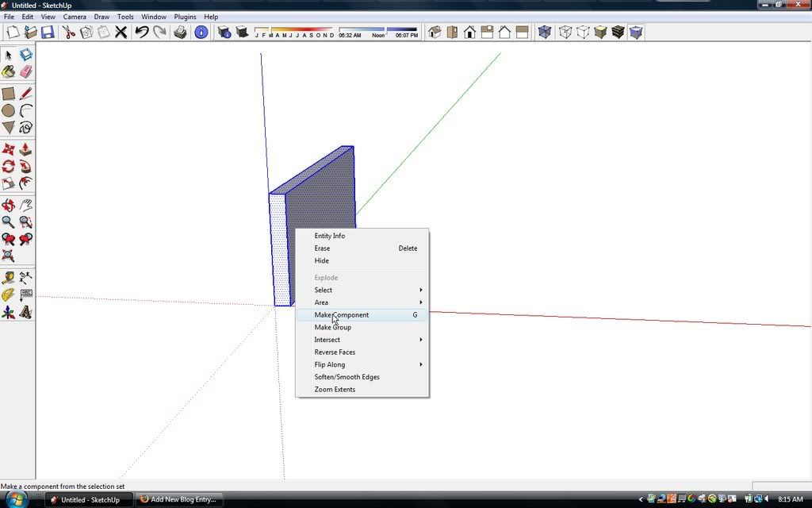Toggle X-ray face style
The height and width of the screenshot is (508, 812).
tap(544, 32)
